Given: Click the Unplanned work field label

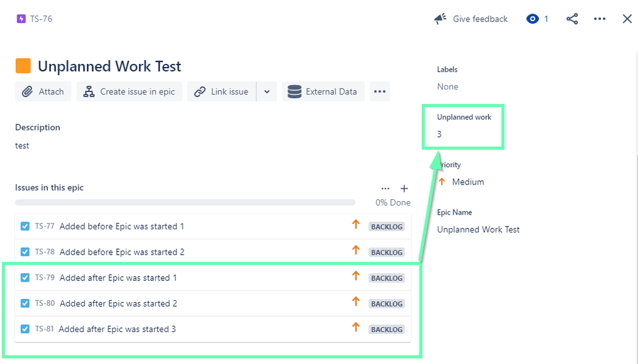Looking at the screenshot, I should coord(464,117).
